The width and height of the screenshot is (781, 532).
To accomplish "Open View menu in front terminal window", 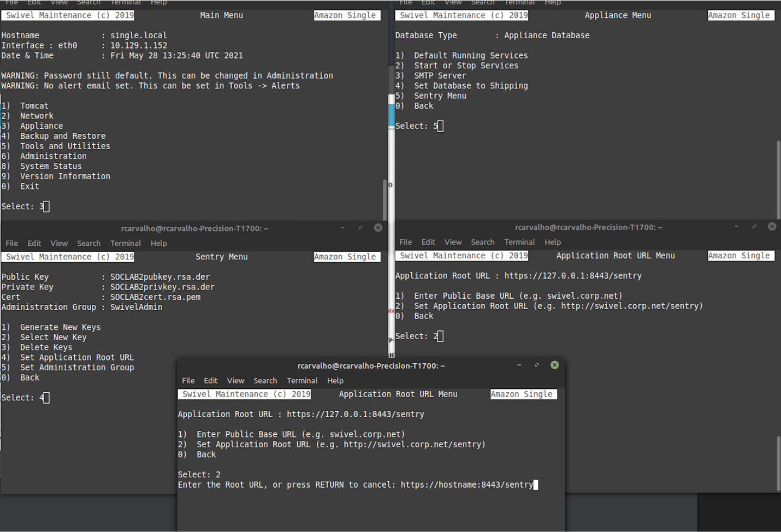I will pyautogui.click(x=235, y=381).
